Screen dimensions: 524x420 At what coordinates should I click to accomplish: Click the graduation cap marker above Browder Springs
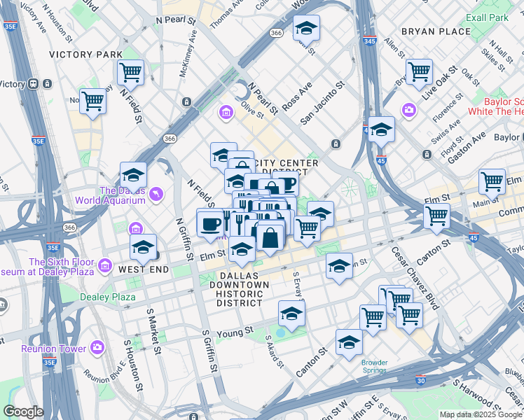[x=350, y=342]
